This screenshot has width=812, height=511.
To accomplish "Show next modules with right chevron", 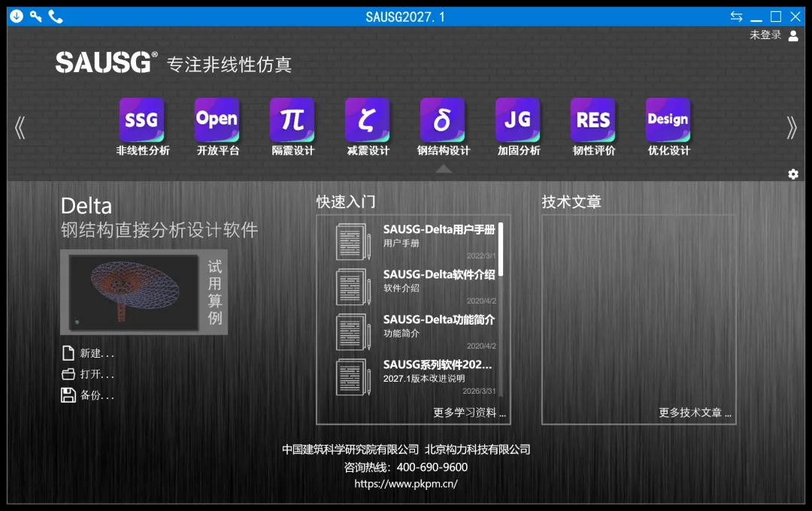I will coord(791,127).
